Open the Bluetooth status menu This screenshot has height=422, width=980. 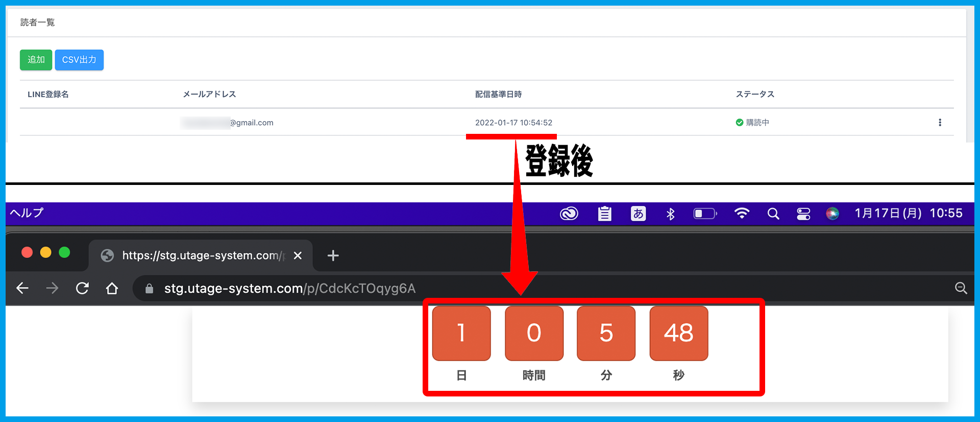tap(671, 214)
